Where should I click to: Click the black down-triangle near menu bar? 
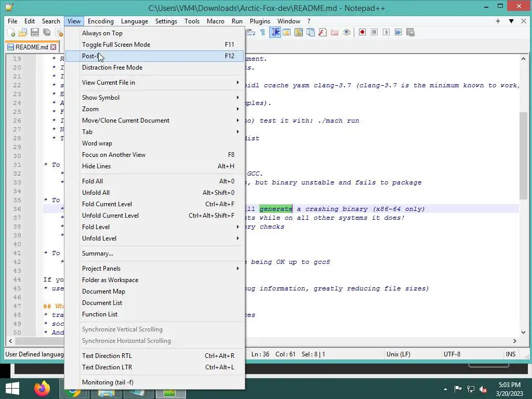pos(511,21)
